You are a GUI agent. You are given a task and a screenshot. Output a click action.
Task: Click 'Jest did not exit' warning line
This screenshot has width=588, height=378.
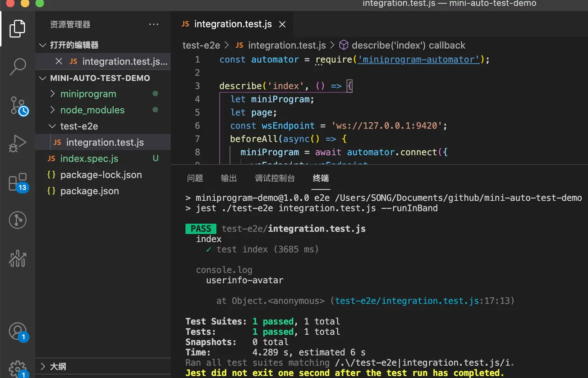click(345, 373)
